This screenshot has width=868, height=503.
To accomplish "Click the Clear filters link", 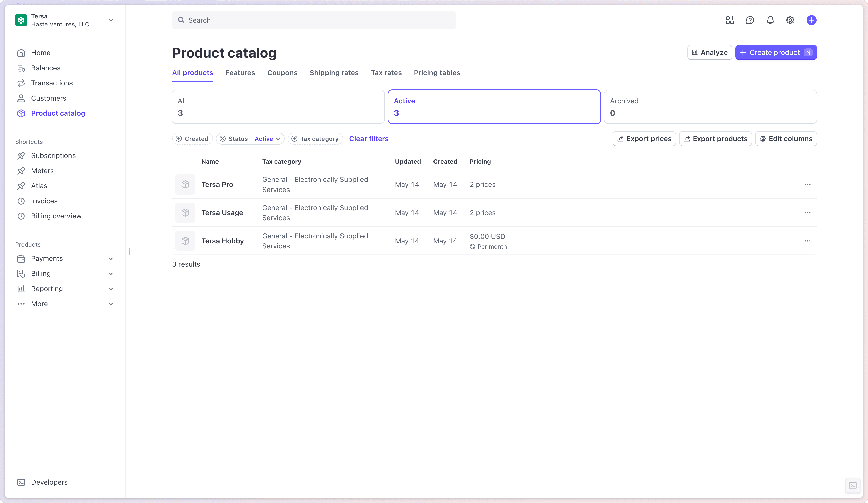I will click(369, 139).
